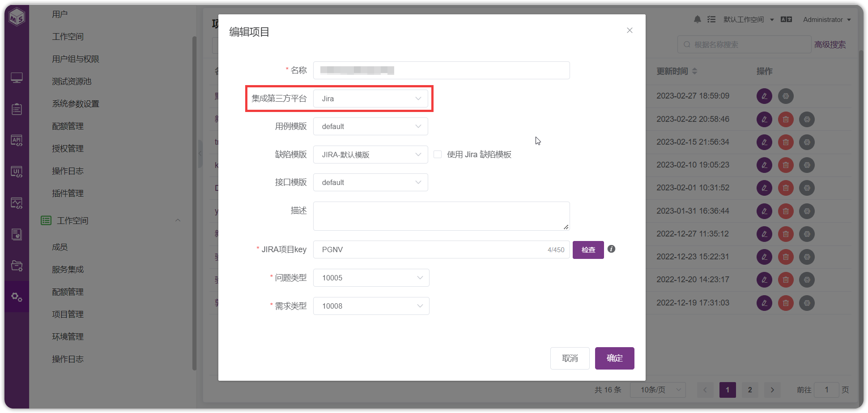
Task: Click the 检查 button
Action: click(588, 250)
